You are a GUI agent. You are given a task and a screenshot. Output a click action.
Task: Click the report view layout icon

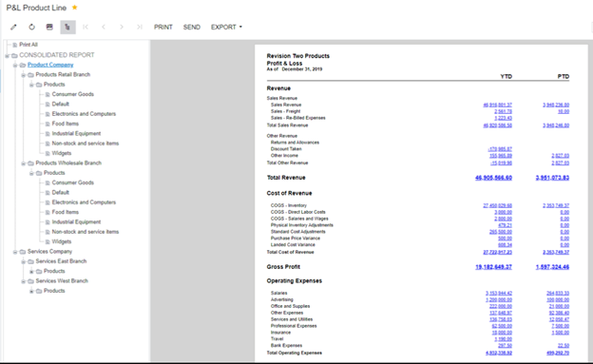[49, 27]
